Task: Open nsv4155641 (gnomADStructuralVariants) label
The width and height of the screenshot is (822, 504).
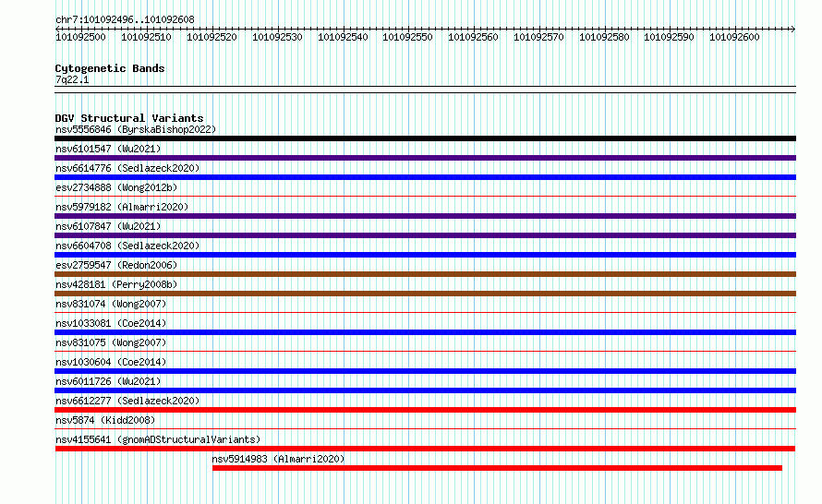Action: tap(158, 439)
